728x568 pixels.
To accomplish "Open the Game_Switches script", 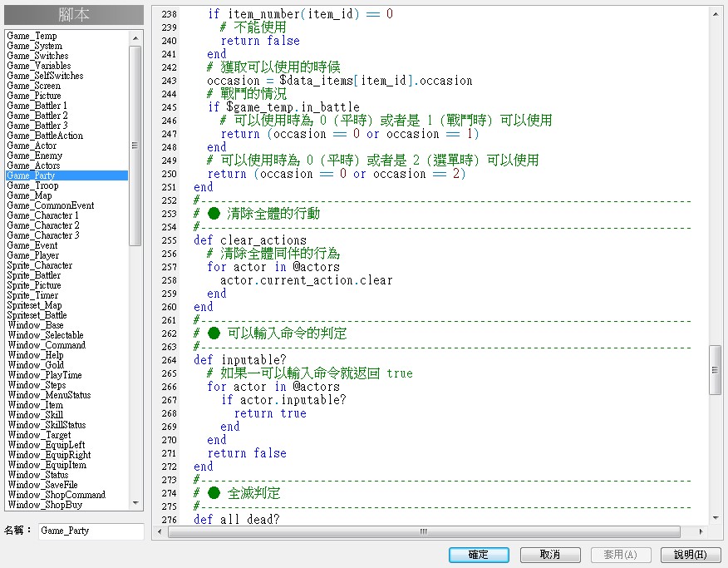I will point(37,56).
